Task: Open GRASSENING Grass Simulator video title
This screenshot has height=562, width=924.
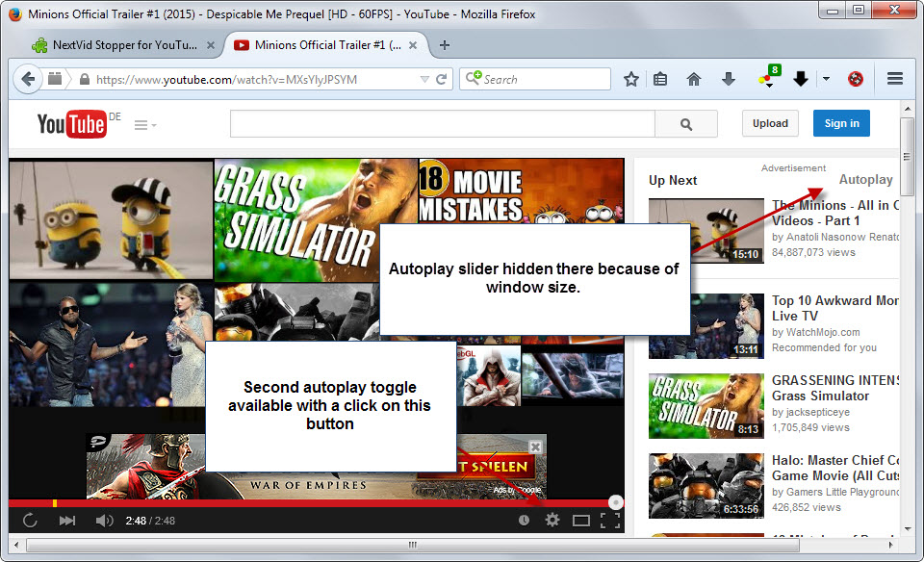Action: pos(835,388)
